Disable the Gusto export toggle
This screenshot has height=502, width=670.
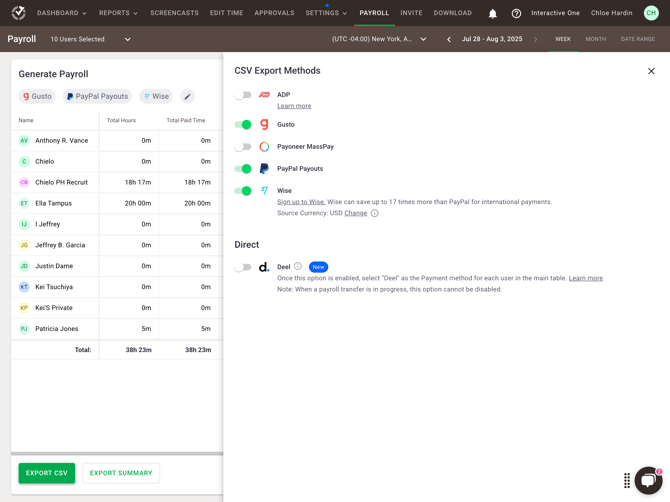[243, 124]
